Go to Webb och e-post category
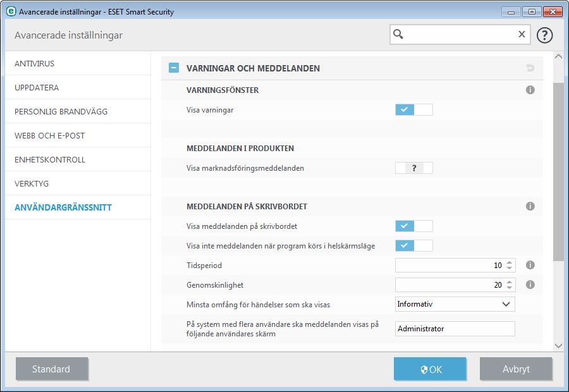The height and width of the screenshot is (392, 569). (78, 135)
